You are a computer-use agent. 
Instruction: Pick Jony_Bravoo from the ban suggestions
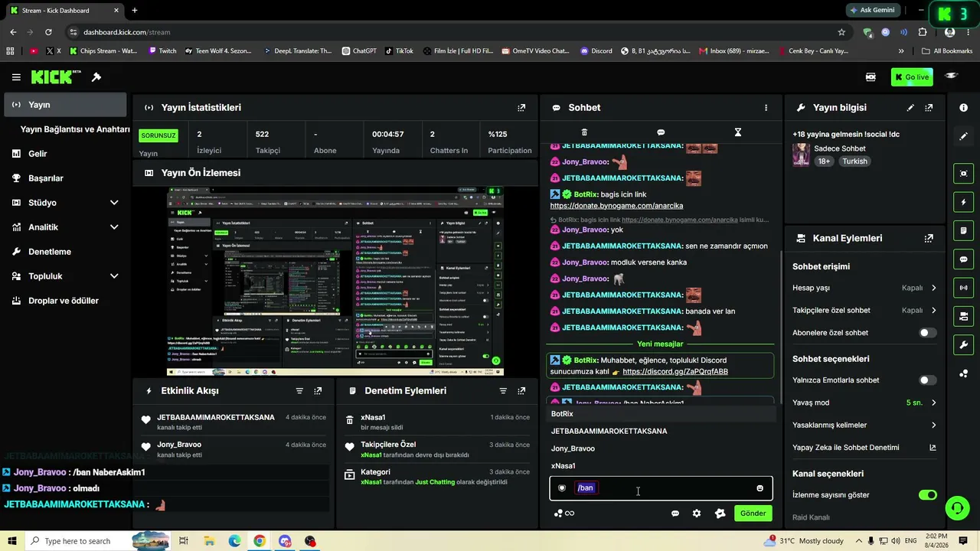pos(662,448)
